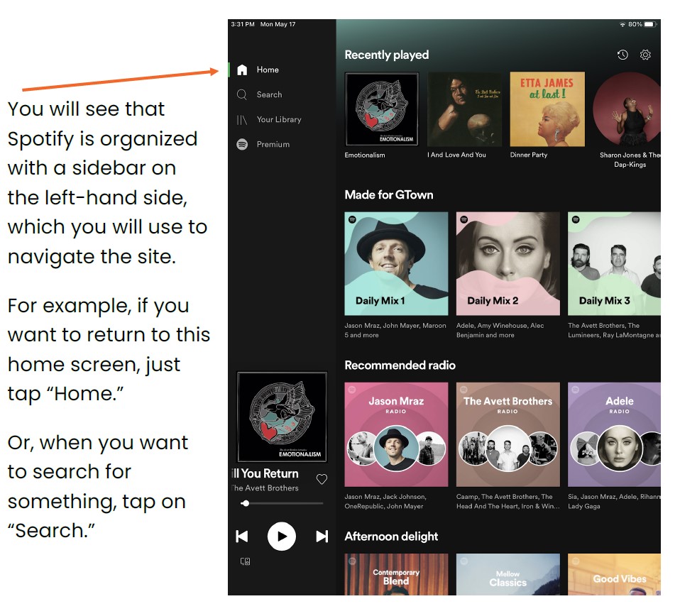Open Dinner Party playlist cover

coord(547,109)
